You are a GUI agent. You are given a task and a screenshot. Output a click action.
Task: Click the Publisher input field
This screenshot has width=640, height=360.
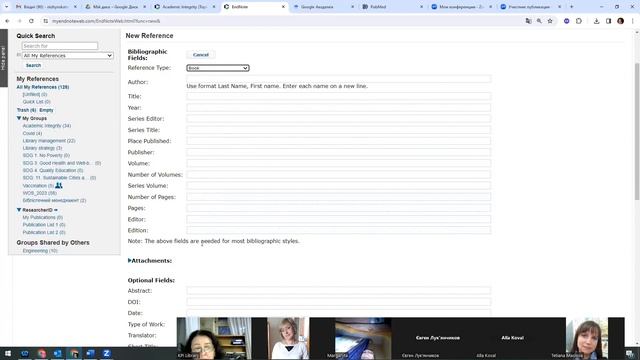pyautogui.click(x=338, y=152)
